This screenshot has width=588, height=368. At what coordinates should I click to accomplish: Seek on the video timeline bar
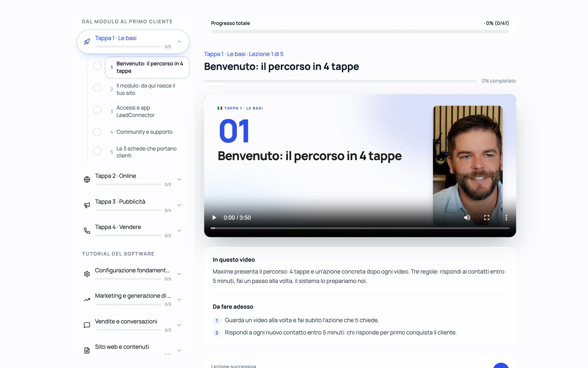click(360, 228)
